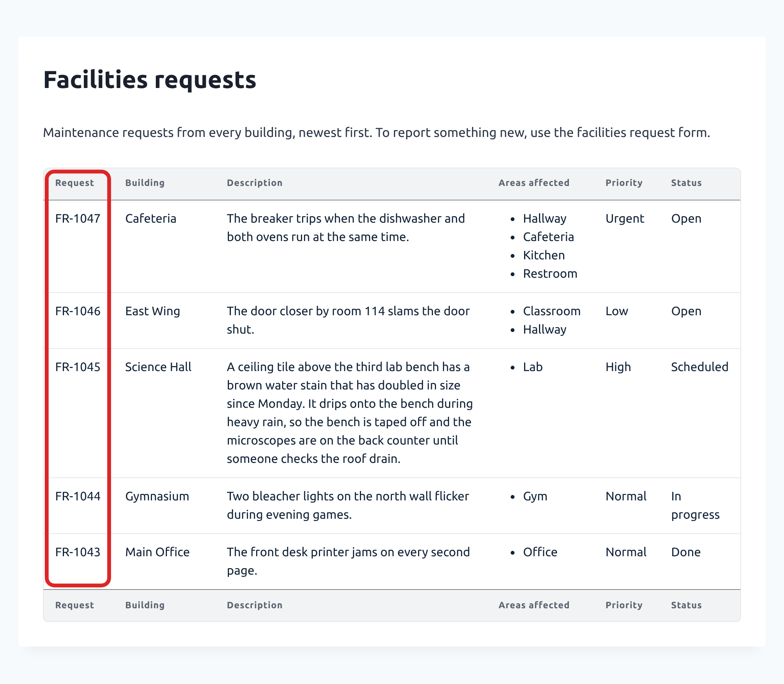Screen dimensions: 784x684
Task: Click the Classroom area bullet item
Action: [552, 311]
